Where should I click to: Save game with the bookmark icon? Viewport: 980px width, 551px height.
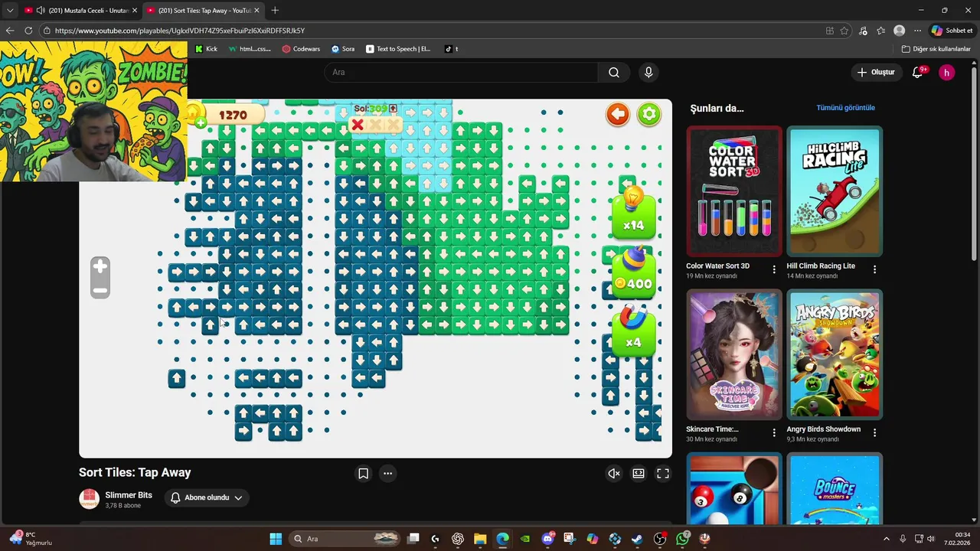coord(364,474)
